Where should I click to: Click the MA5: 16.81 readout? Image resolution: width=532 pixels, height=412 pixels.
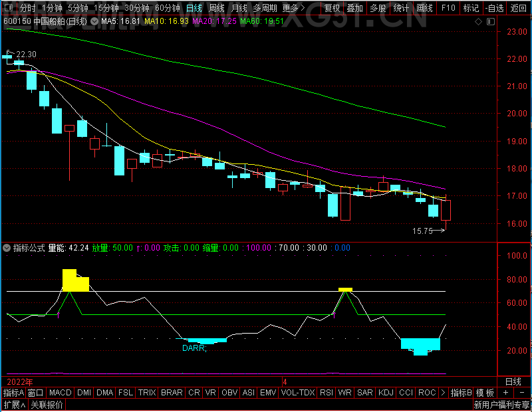pyautogui.click(x=120, y=21)
